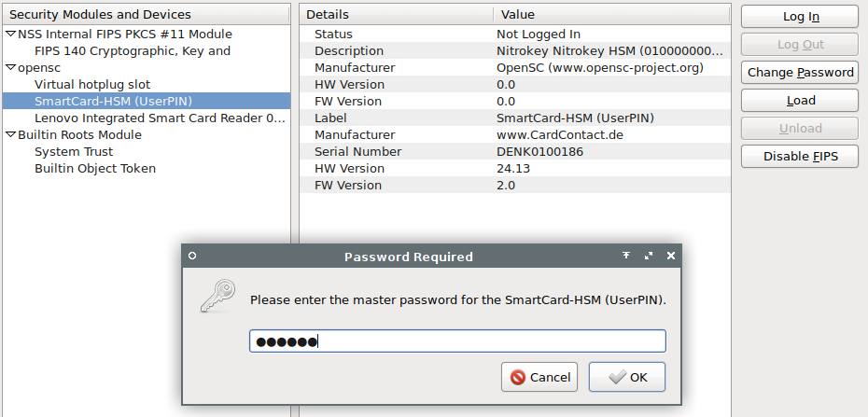This screenshot has width=868, height=417.
Task: Select the Virtual hotplug slot entry
Action: click(x=91, y=85)
